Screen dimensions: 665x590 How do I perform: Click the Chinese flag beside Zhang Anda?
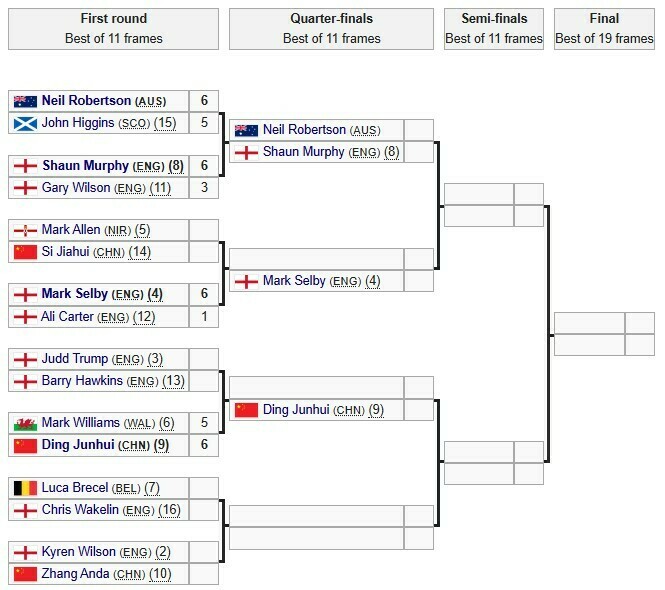(25, 574)
